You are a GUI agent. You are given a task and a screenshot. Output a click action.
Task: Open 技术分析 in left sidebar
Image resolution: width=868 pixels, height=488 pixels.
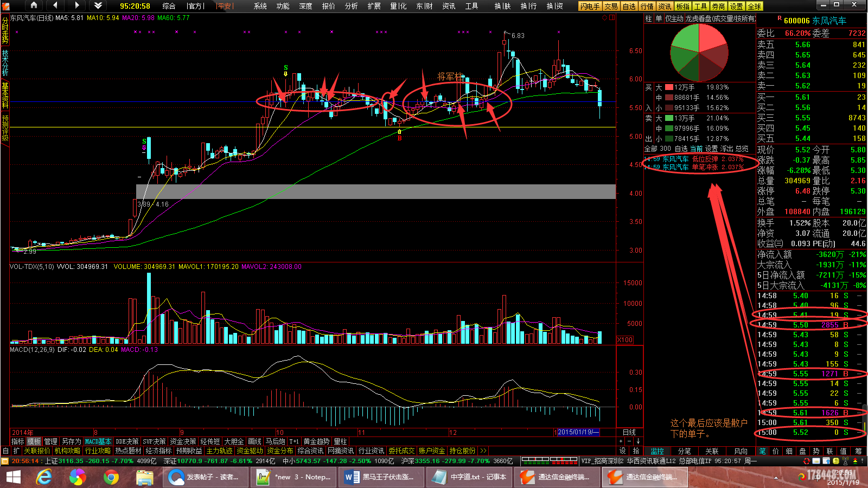[5, 63]
